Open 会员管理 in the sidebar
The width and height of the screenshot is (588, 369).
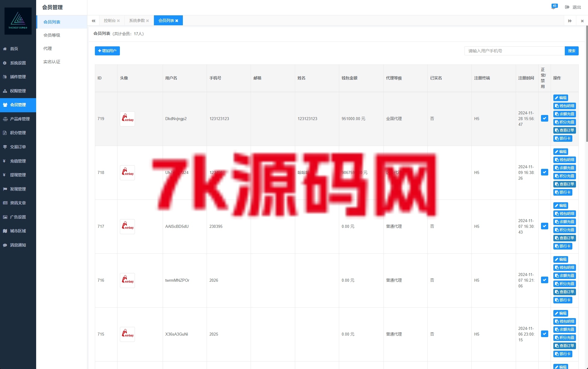18,105
